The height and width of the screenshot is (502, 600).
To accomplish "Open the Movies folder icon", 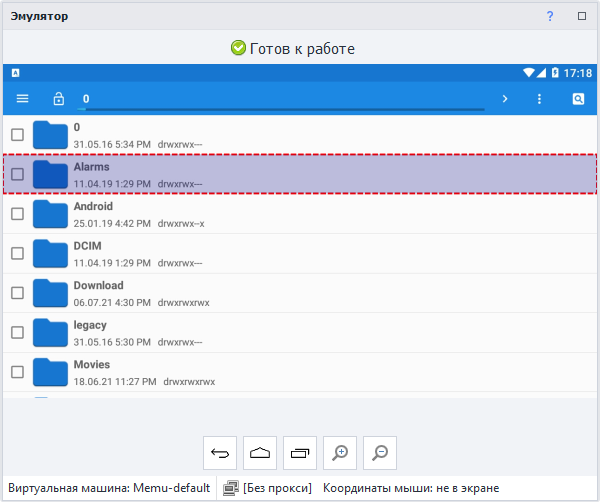I will coord(49,372).
